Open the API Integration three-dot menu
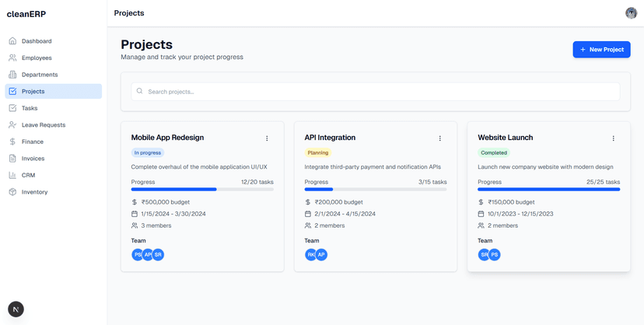Image resolution: width=644 pixels, height=325 pixels. (440, 138)
